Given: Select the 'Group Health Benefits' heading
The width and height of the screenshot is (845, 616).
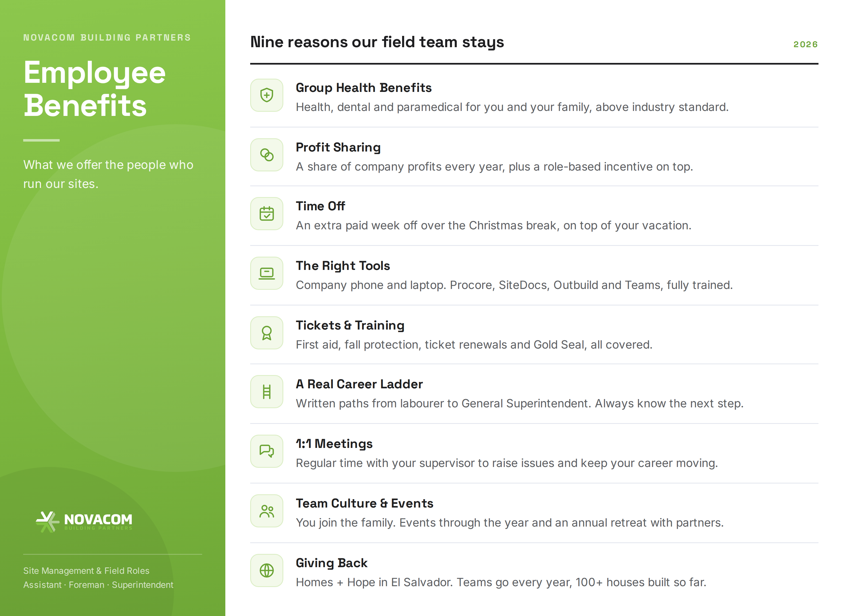Looking at the screenshot, I should 364,88.
